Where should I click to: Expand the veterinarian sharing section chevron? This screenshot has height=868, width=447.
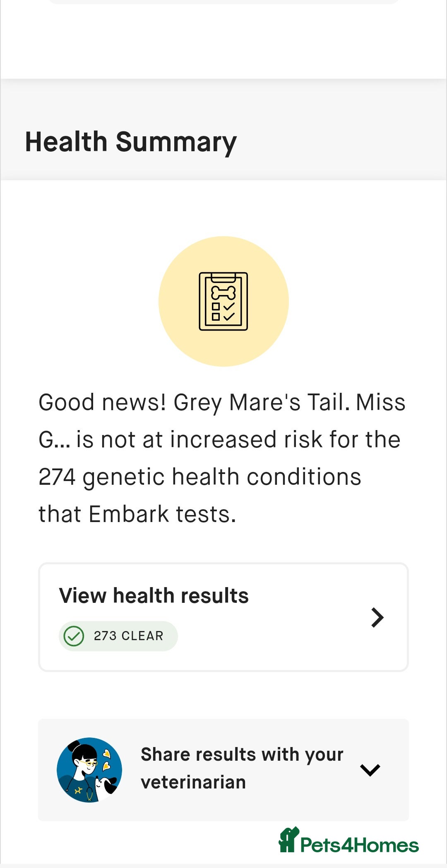point(370,770)
